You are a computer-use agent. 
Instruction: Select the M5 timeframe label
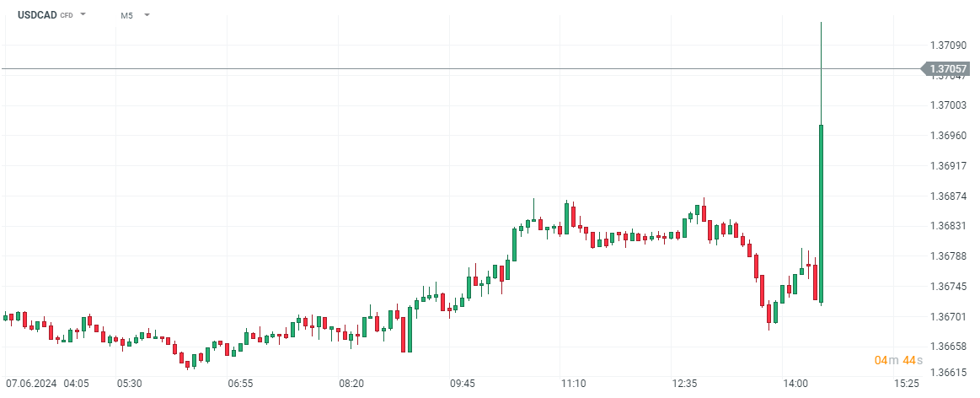pos(126,15)
